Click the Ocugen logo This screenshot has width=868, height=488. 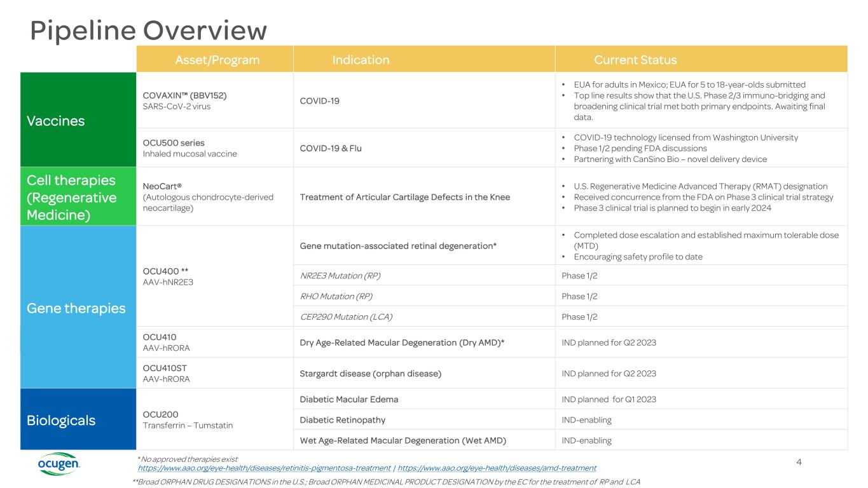59,464
